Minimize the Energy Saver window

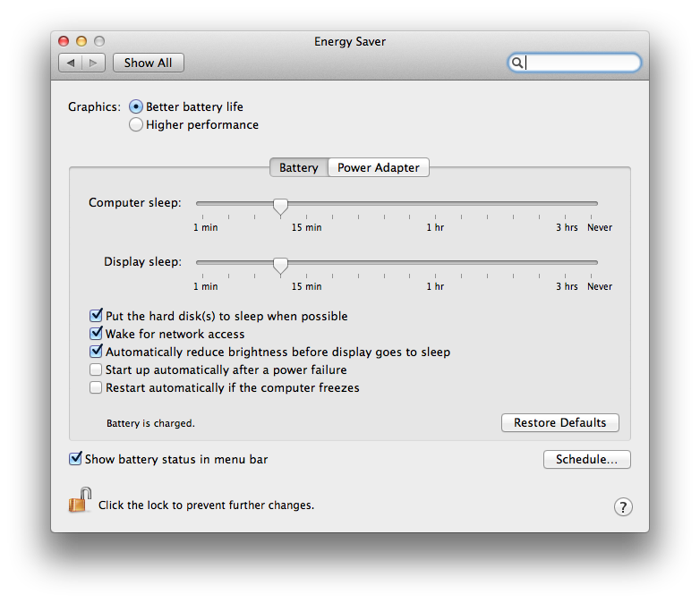(x=81, y=41)
